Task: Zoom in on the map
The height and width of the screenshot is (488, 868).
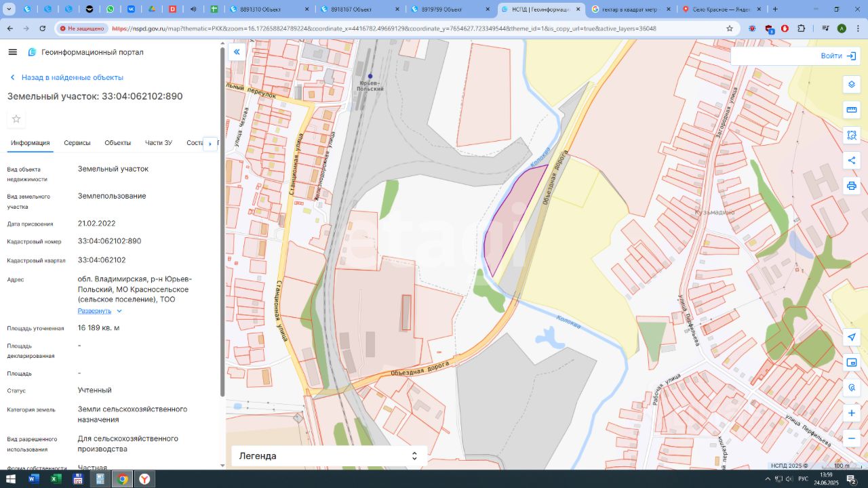Action: pos(852,413)
